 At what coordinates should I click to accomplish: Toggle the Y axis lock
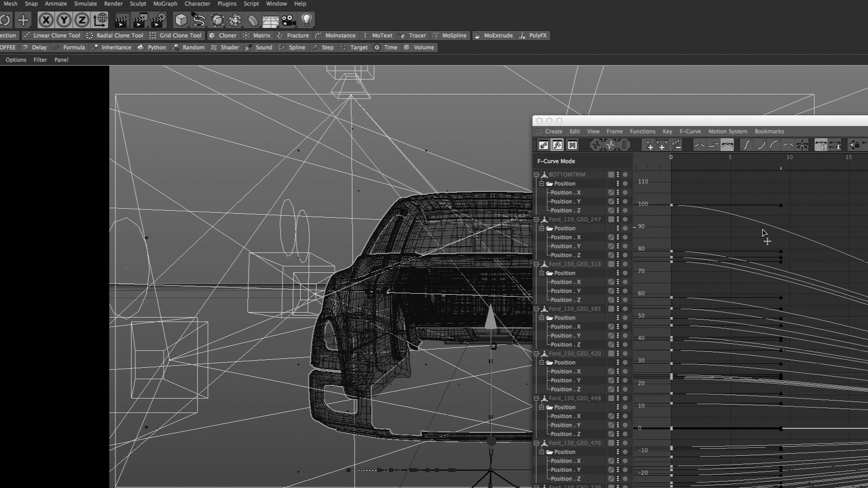64,20
